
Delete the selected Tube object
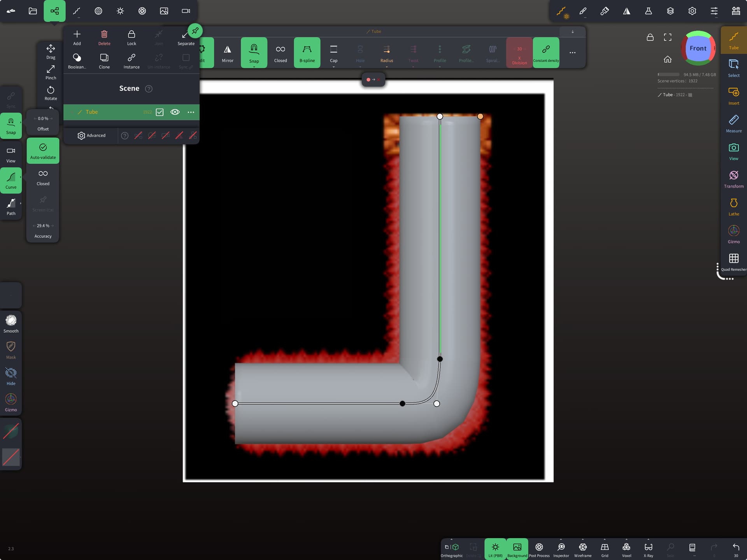pyautogui.click(x=104, y=37)
